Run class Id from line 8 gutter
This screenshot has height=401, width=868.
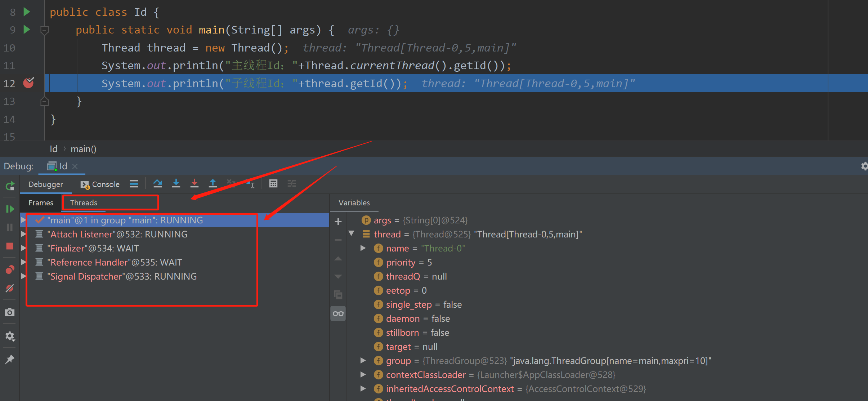point(27,12)
